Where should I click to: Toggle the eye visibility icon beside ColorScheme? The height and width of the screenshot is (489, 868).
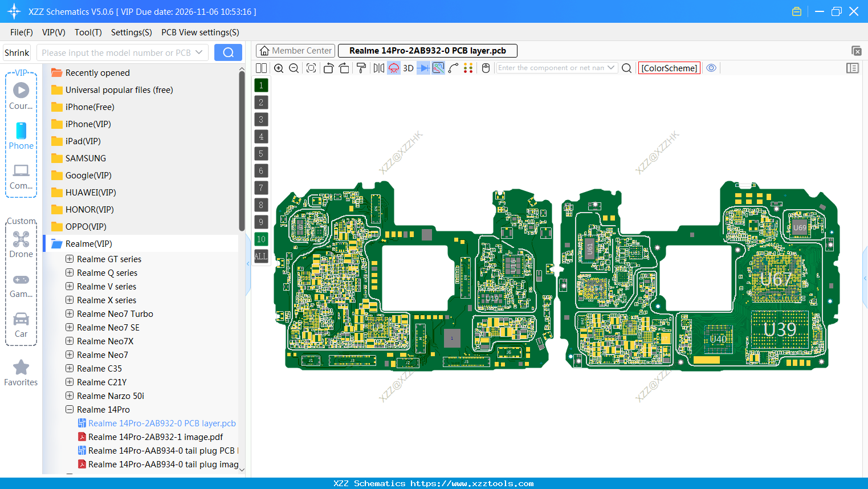711,68
